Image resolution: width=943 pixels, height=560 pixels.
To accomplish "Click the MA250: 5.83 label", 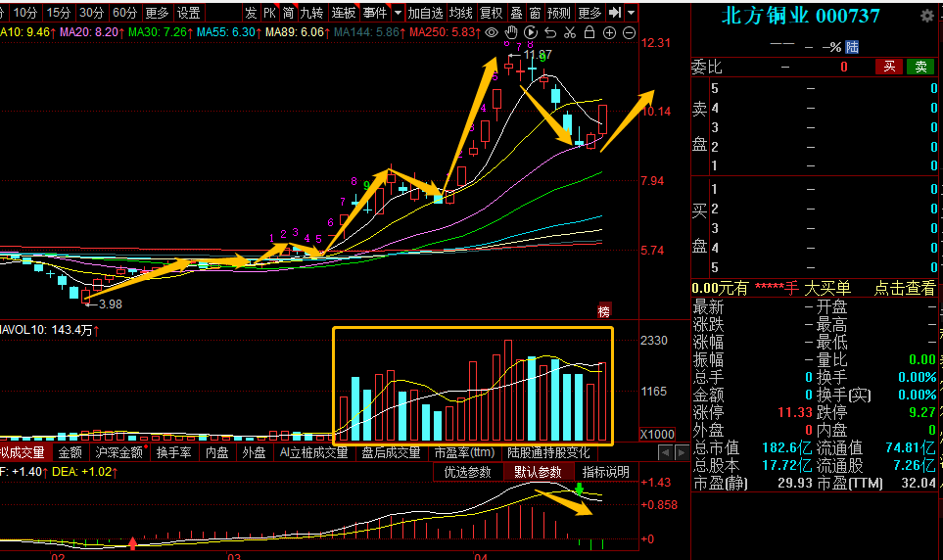I will (x=445, y=32).
